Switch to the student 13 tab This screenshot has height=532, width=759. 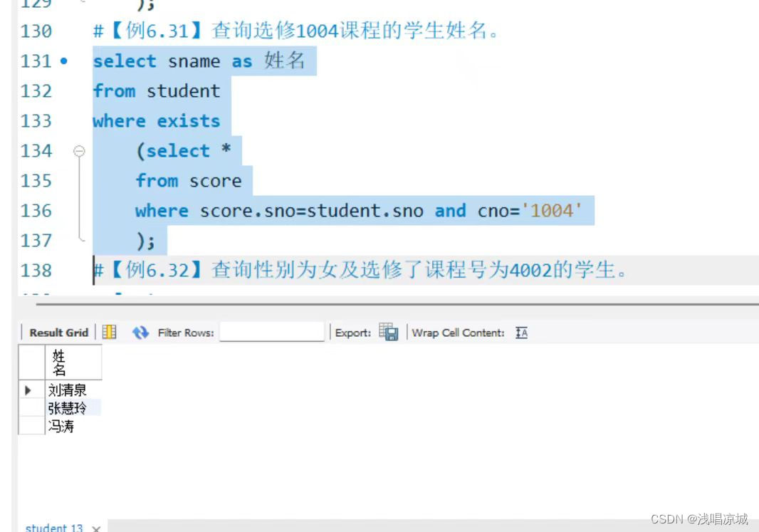[x=55, y=528]
